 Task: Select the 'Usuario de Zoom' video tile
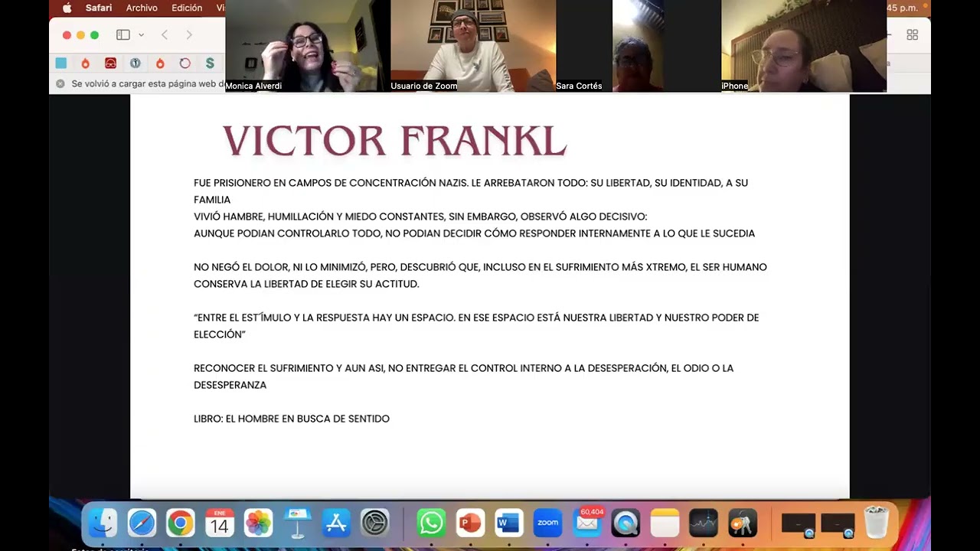pyautogui.click(x=473, y=46)
